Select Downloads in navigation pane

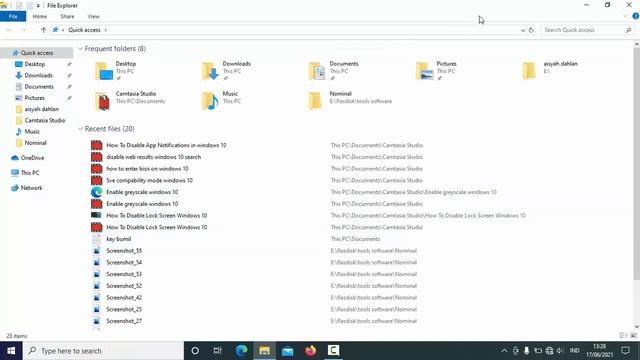coord(38,75)
